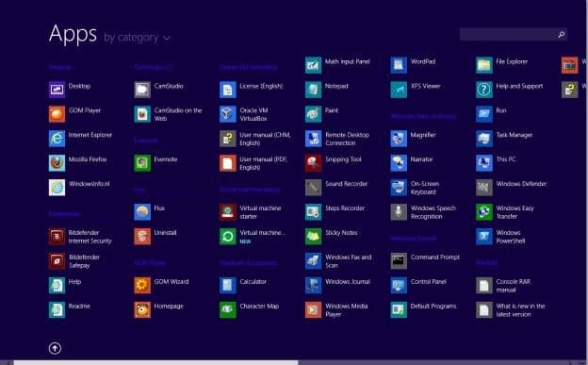Open Default Programs
Screen dimensions: 588x365
click(x=424, y=309)
